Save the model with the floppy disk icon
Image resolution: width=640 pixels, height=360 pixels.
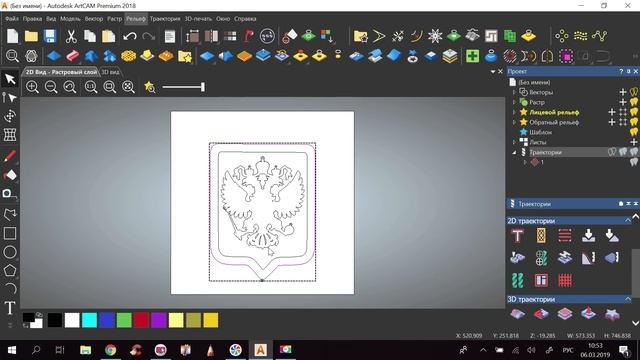[50, 36]
